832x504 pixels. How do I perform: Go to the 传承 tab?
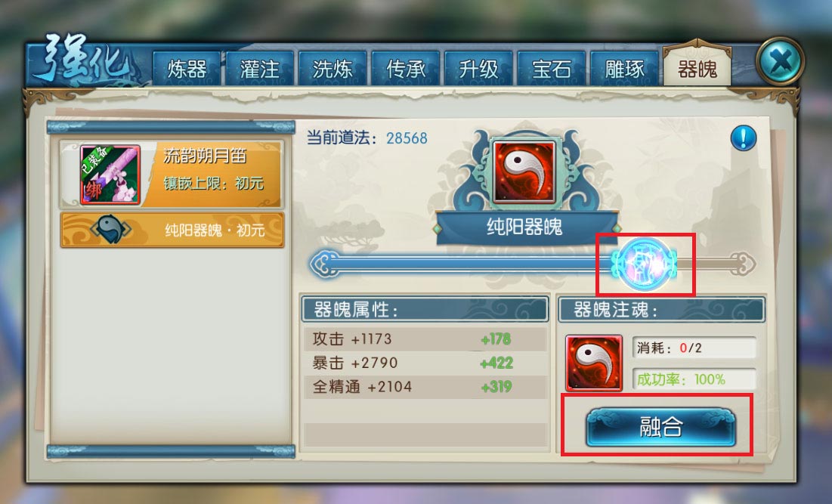pyautogui.click(x=406, y=69)
